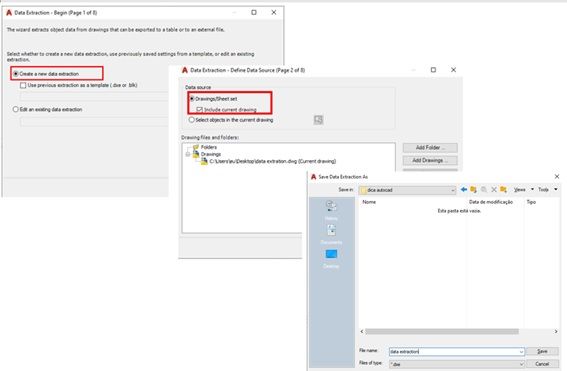Select the Folders tree item
Image resolution: width=567 pixels, height=371 pixels.
(x=209, y=147)
